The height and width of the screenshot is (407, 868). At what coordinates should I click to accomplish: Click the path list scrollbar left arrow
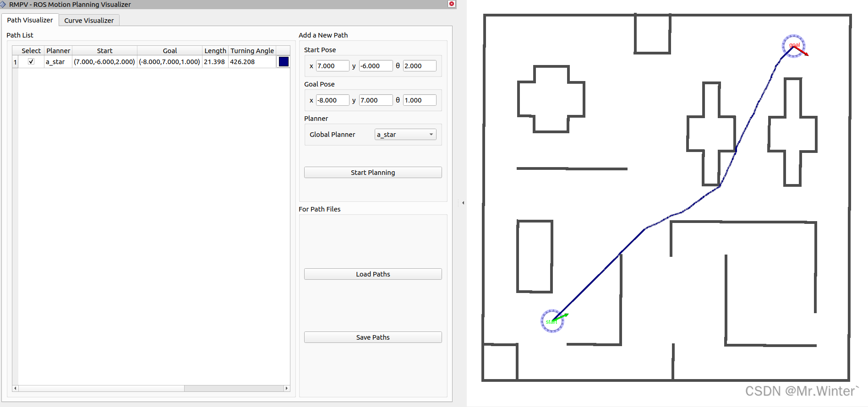[x=15, y=388]
